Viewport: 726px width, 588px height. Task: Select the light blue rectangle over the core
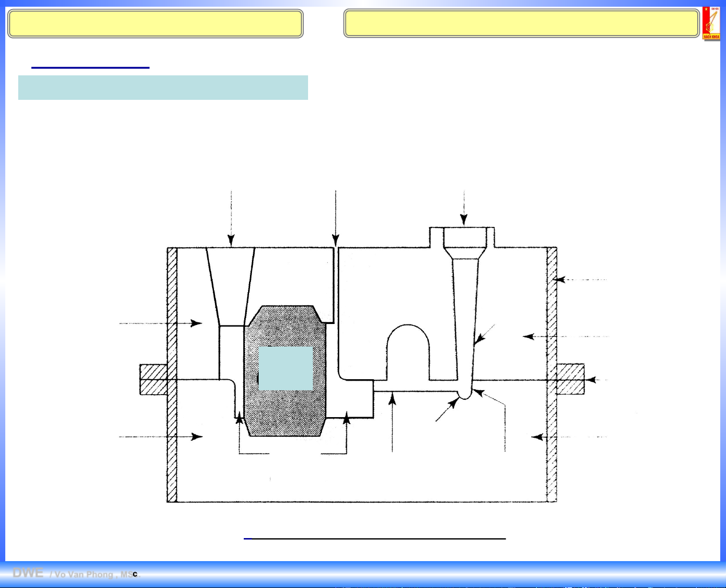coord(286,368)
